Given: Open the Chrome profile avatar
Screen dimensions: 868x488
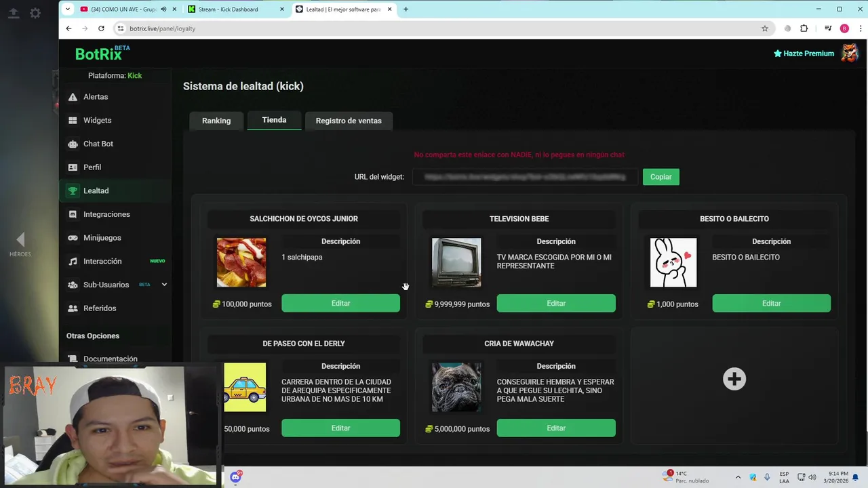Looking at the screenshot, I should (x=844, y=28).
